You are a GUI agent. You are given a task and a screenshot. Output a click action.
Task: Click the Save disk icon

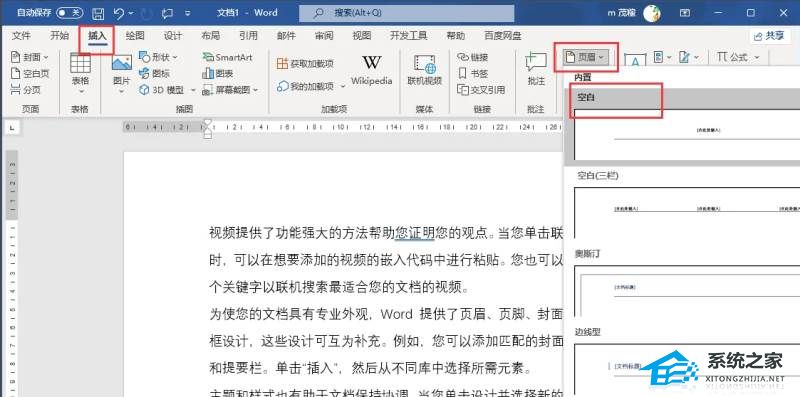click(x=98, y=13)
